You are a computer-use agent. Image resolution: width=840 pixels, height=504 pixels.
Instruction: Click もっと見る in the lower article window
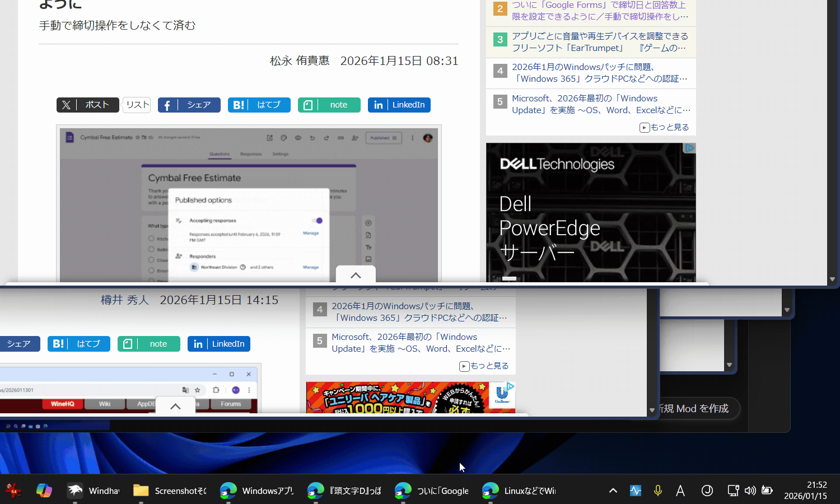point(484,366)
